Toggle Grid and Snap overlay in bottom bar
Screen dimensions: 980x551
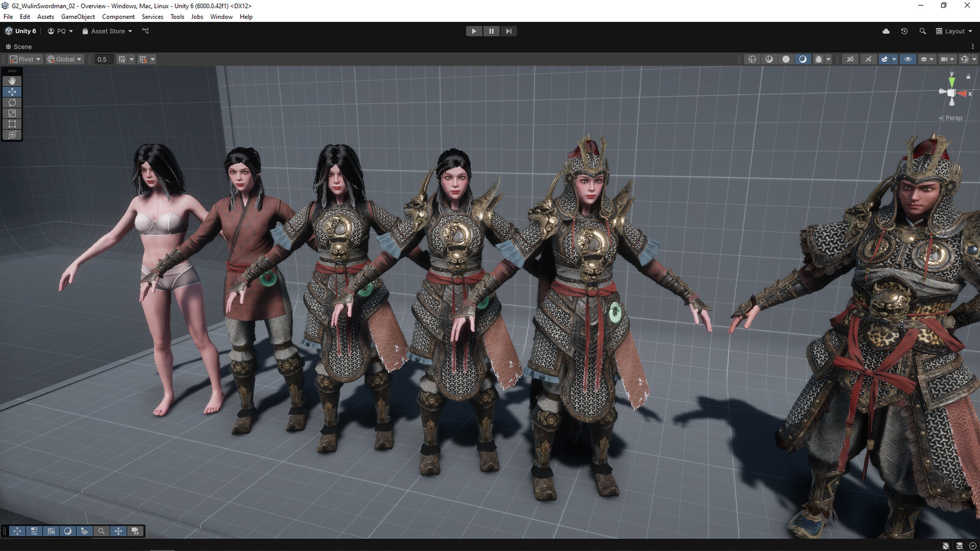pyautogui.click(x=51, y=531)
